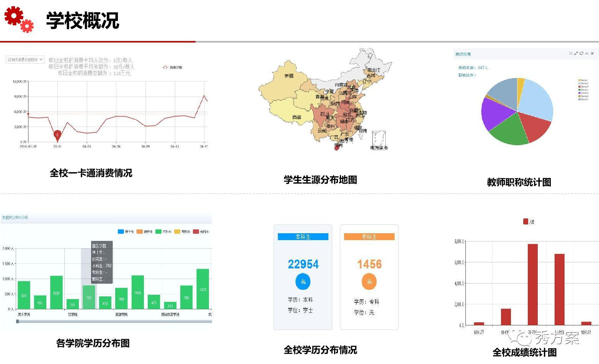
Task: Click the orange 名 circle under 1456
Action: (x=369, y=282)
